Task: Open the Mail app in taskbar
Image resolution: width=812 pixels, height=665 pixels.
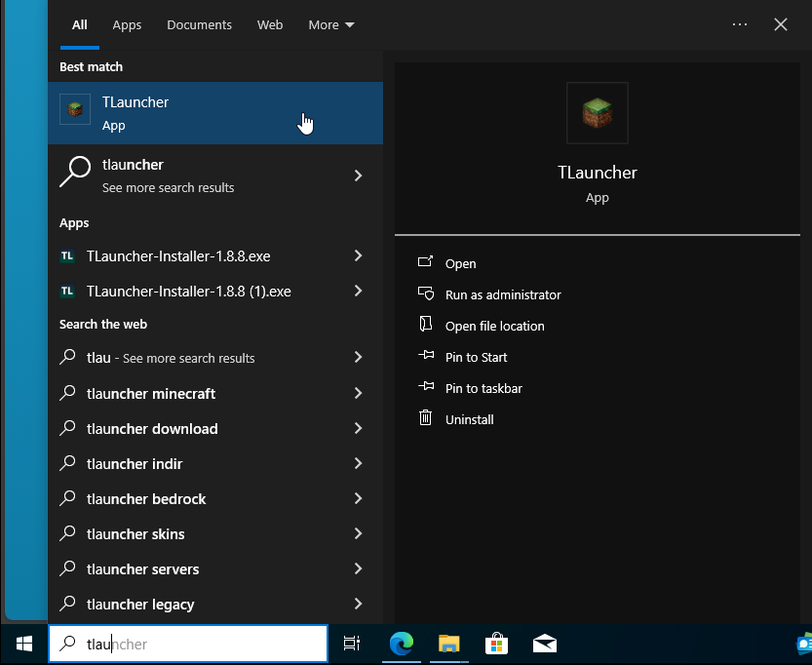Action: pyautogui.click(x=544, y=644)
